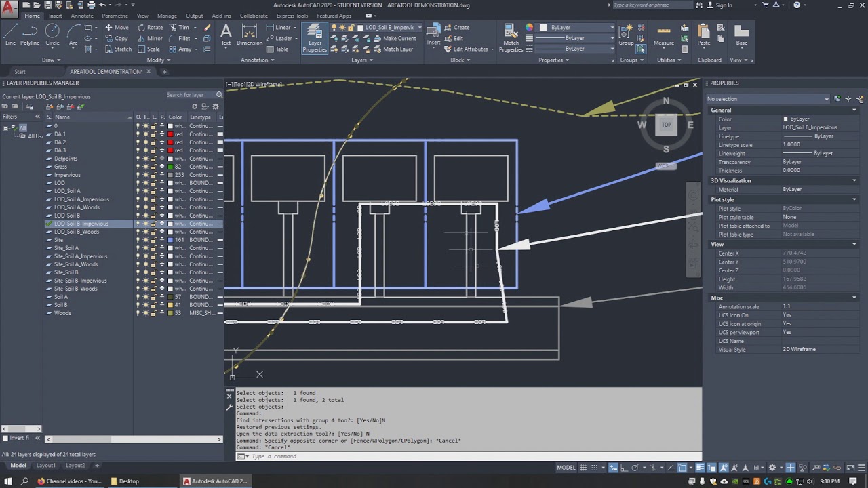Open Layer Properties from the ribbon
868x488 pixels.
[315, 38]
